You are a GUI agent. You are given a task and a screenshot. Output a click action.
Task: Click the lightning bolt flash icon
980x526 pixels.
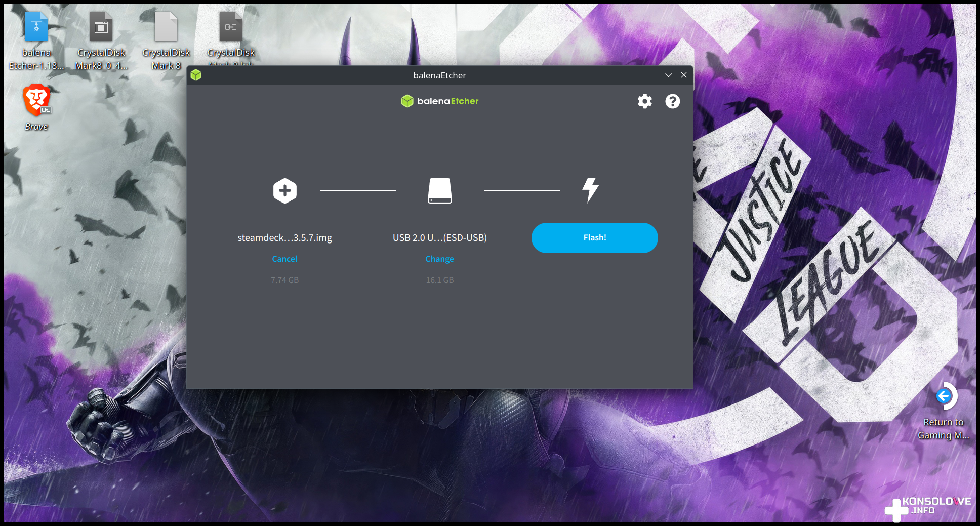(590, 190)
